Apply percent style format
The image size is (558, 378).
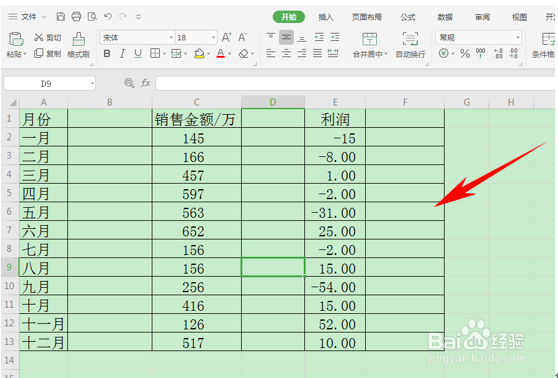tap(464, 54)
